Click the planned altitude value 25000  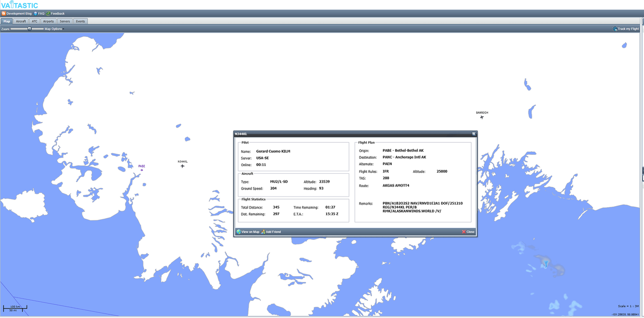442,171
